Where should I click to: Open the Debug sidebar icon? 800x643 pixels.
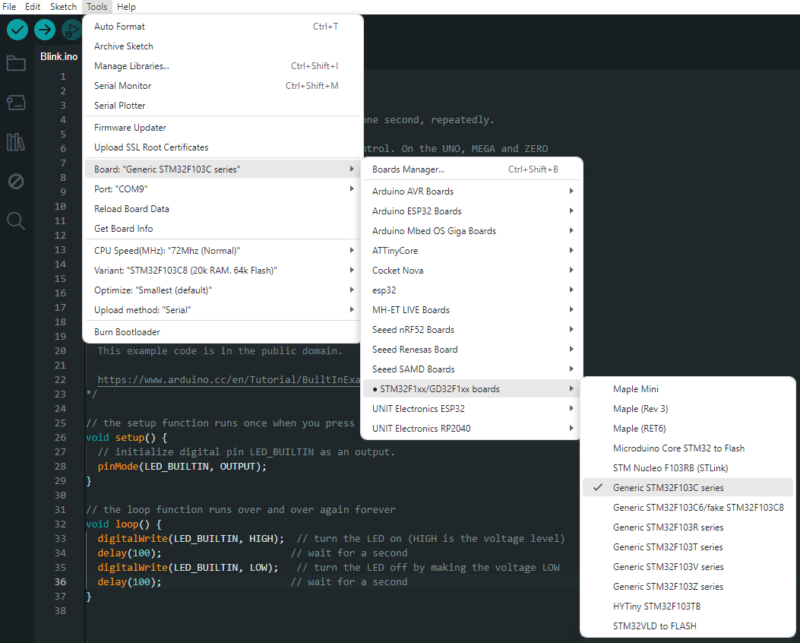16,181
